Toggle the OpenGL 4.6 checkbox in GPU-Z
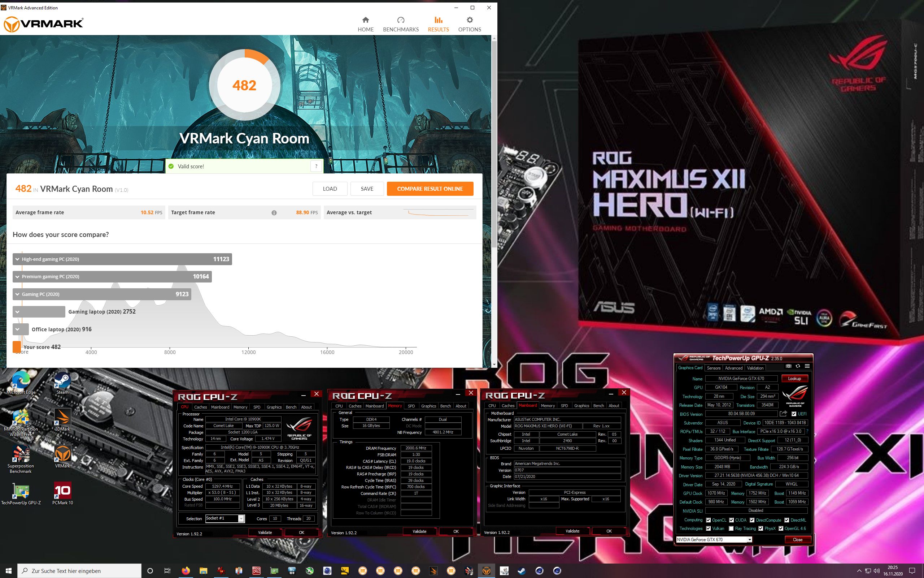The height and width of the screenshot is (578, 924). [x=781, y=528]
